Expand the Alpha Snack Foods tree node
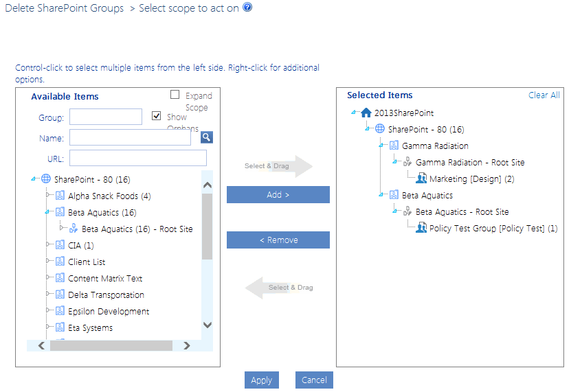This screenshot has height=392, width=571. pos(48,196)
